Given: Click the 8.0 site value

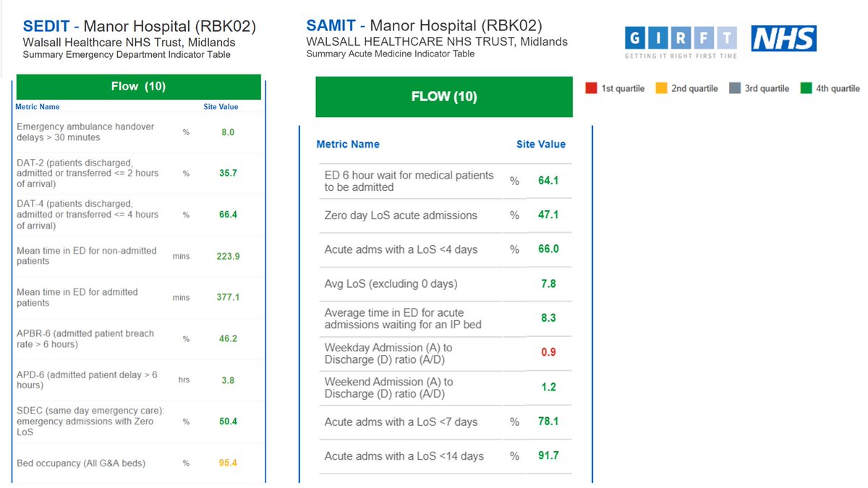Looking at the screenshot, I should (x=228, y=132).
